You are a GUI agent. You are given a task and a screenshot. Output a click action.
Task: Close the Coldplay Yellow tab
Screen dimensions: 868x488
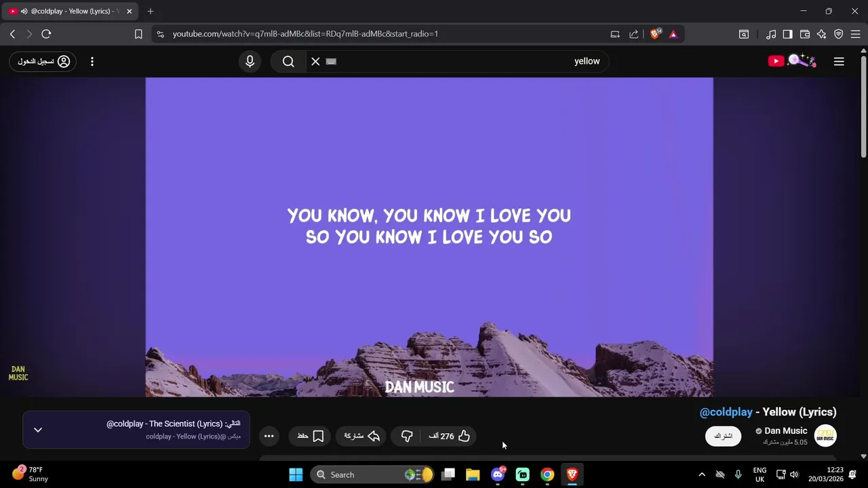[x=130, y=12]
